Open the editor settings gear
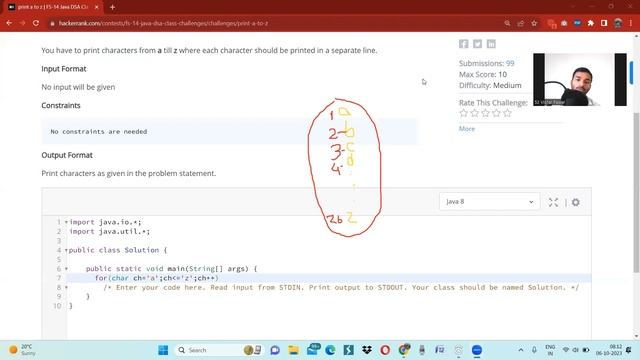Screen dimensions: 640x360 [x=576, y=202]
